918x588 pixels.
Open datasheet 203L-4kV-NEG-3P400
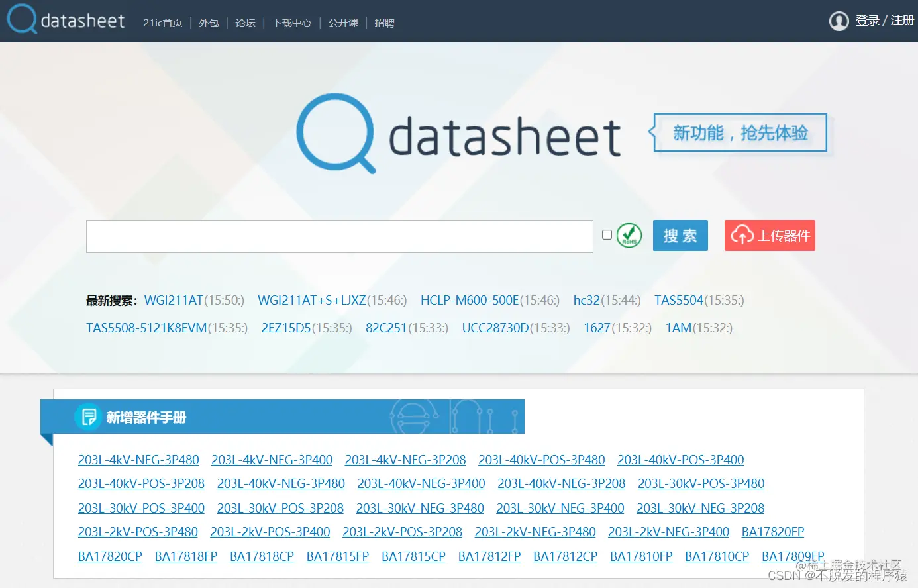click(x=272, y=460)
